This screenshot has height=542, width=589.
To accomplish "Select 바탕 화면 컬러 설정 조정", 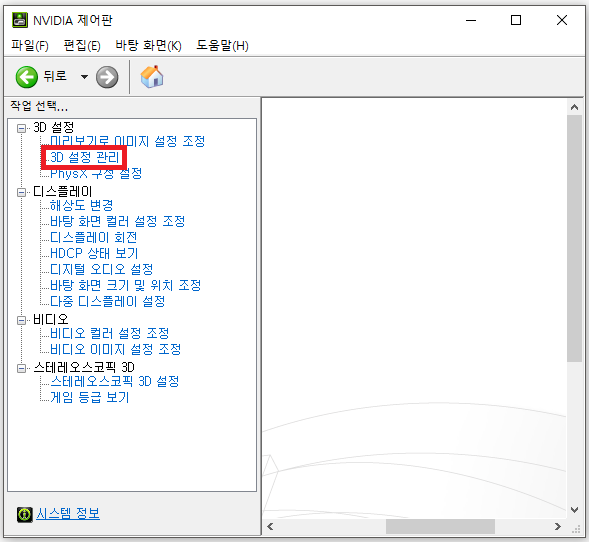I will (x=118, y=221).
